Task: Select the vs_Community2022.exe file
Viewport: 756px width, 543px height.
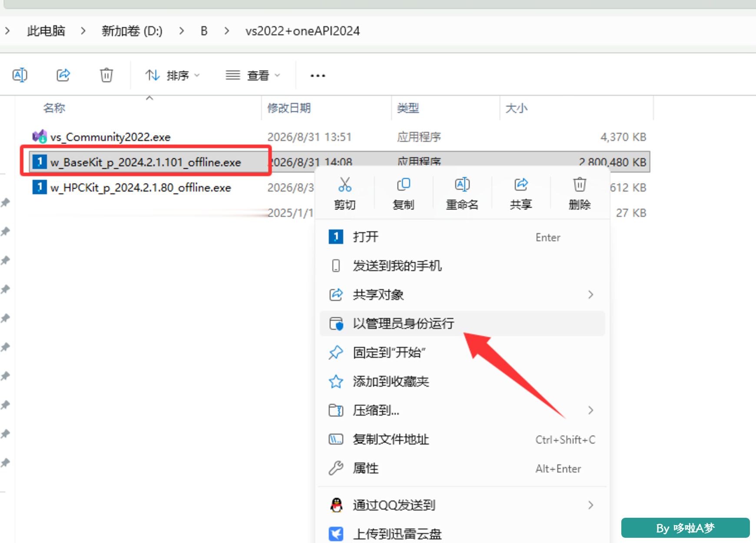Action: [x=110, y=137]
